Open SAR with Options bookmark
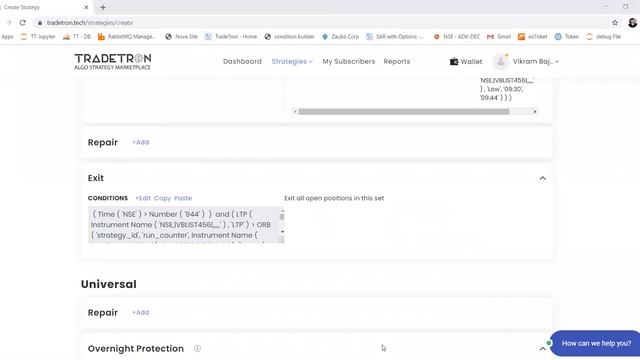Image resolution: width=640 pixels, height=360 pixels. click(x=395, y=37)
